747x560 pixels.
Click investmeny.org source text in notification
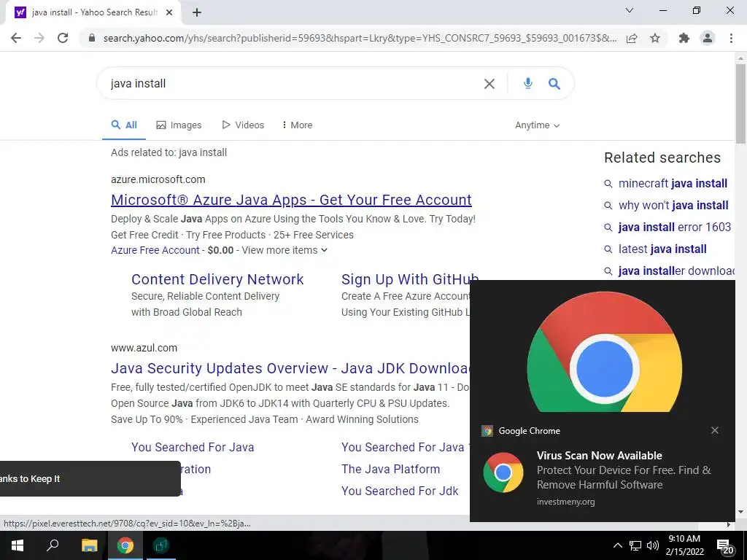click(565, 502)
